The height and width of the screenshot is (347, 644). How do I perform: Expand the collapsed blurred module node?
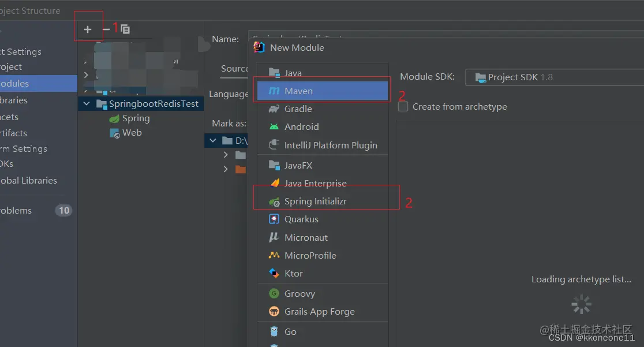tap(86, 75)
